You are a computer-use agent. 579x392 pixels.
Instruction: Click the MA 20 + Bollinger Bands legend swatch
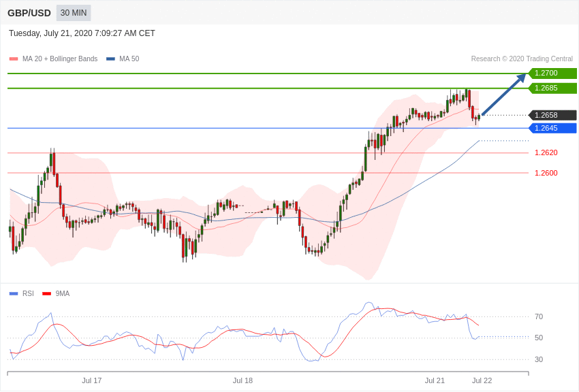tap(14, 59)
